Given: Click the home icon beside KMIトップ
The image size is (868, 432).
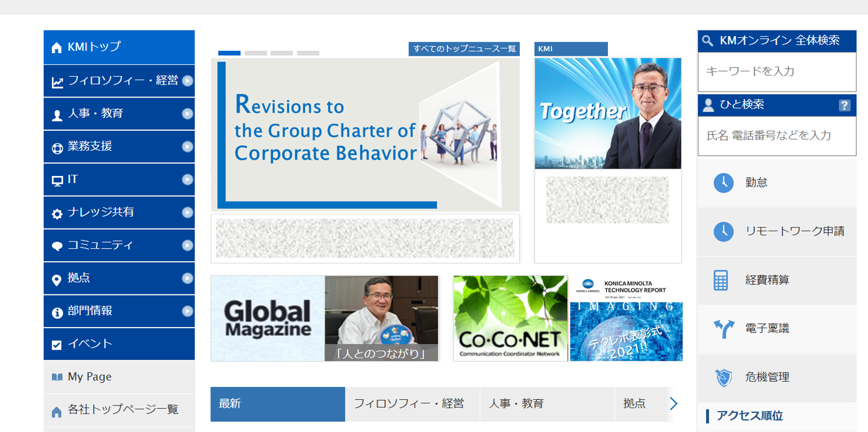Looking at the screenshot, I should (56, 48).
